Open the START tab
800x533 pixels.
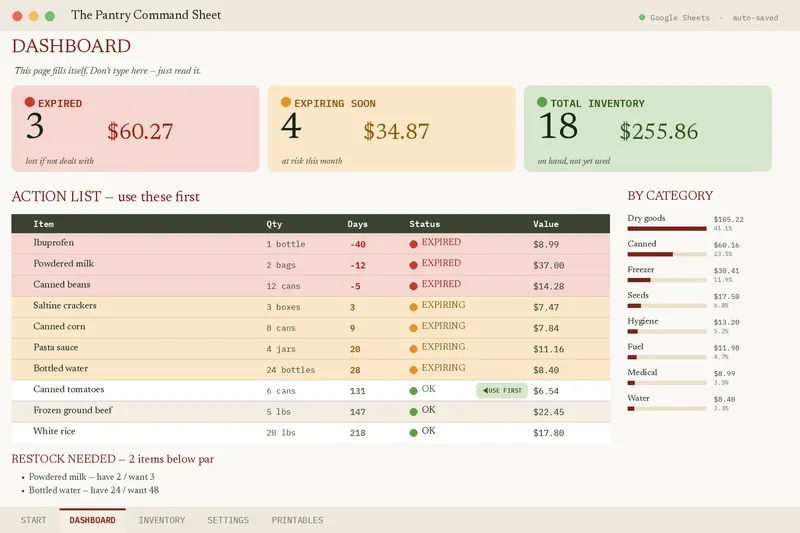point(34,520)
